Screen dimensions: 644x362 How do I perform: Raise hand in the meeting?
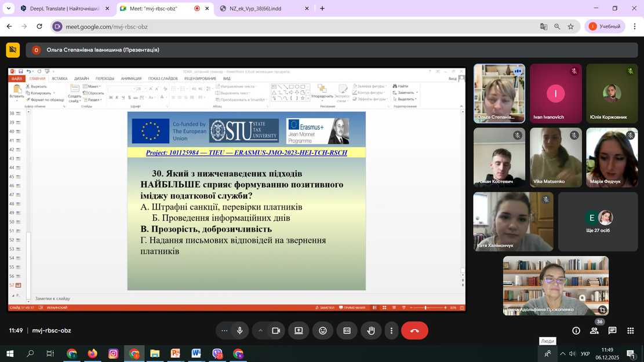[371, 331]
